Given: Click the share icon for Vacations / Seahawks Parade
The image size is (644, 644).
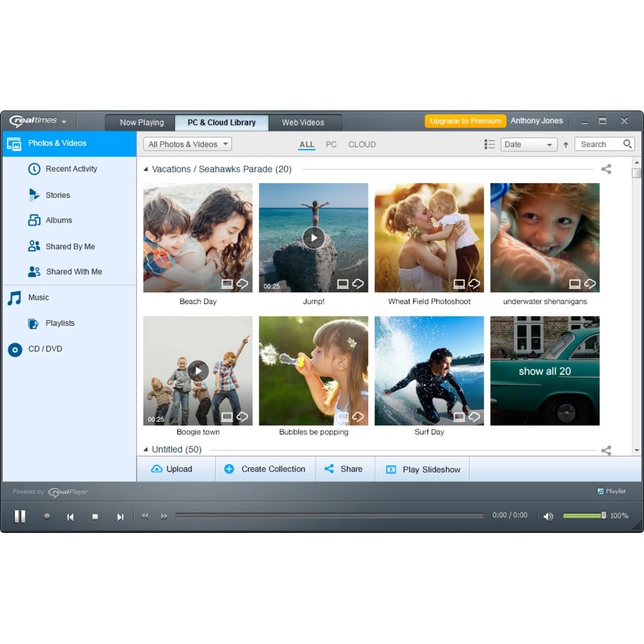Looking at the screenshot, I should coord(606,169).
